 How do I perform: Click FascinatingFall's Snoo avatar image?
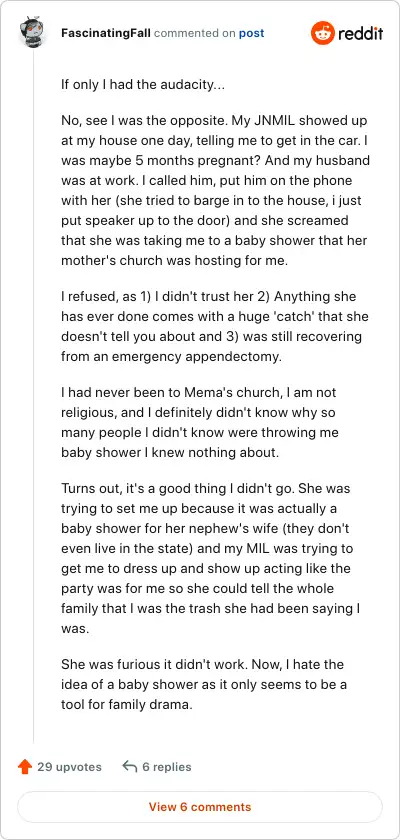(x=33, y=32)
